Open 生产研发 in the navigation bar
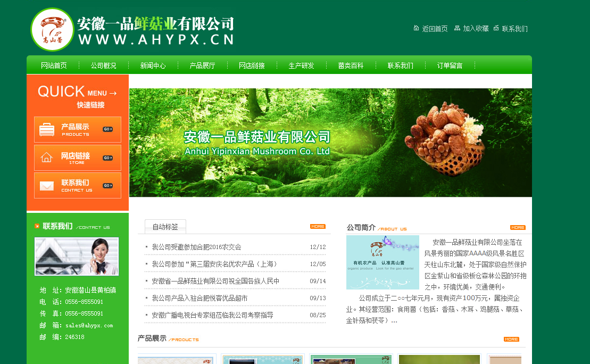The height and width of the screenshot is (364, 590). point(302,65)
